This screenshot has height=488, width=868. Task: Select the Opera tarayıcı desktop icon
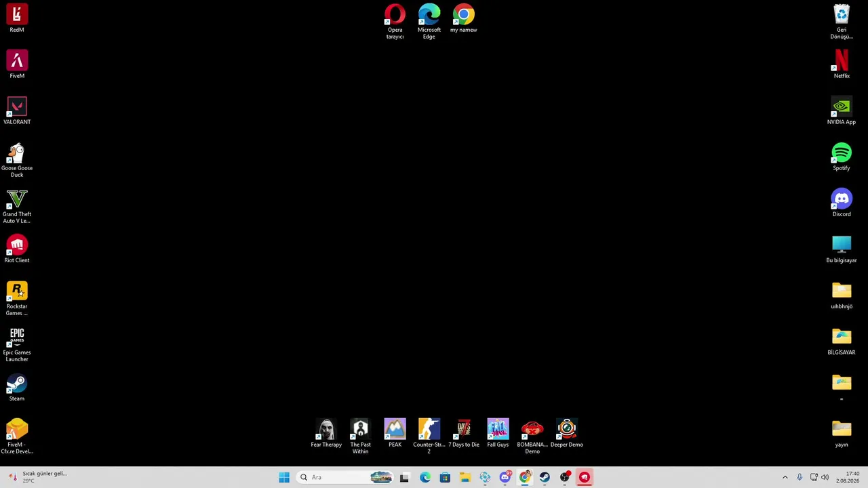(x=395, y=21)
